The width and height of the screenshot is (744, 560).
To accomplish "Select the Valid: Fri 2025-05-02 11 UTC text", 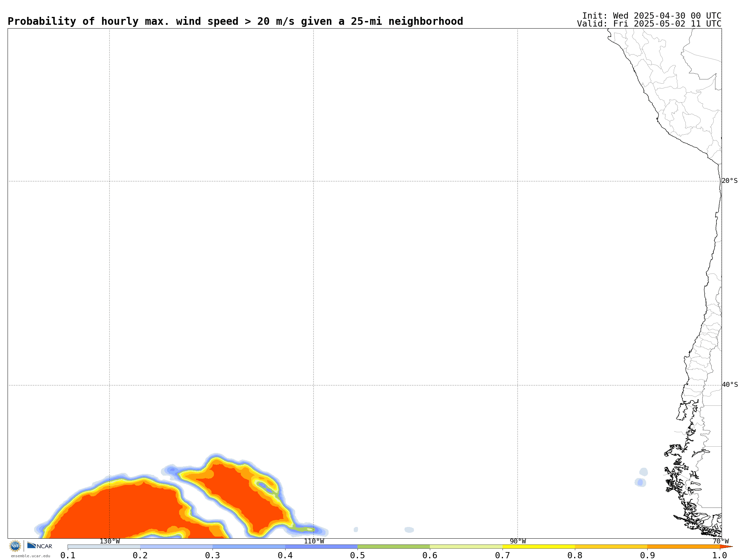I will [649, 24].
